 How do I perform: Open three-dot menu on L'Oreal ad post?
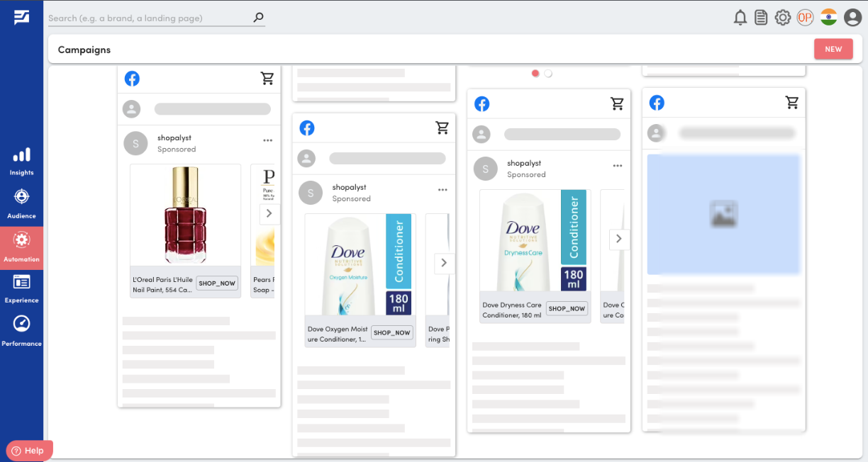coord(267,140)
